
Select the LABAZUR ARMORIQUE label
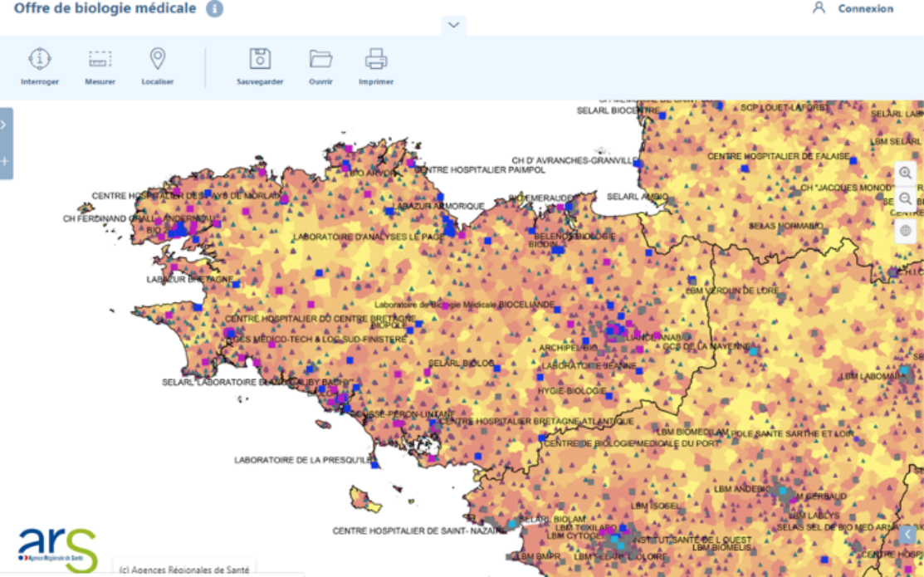tap(438, 206)
